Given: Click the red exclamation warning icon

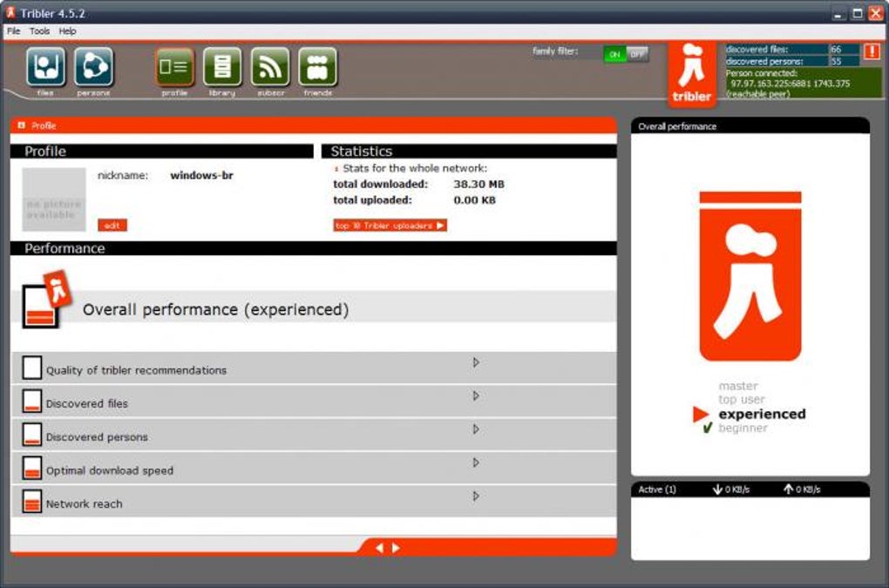Looking at the screenshot, I should tap(872, 51).
